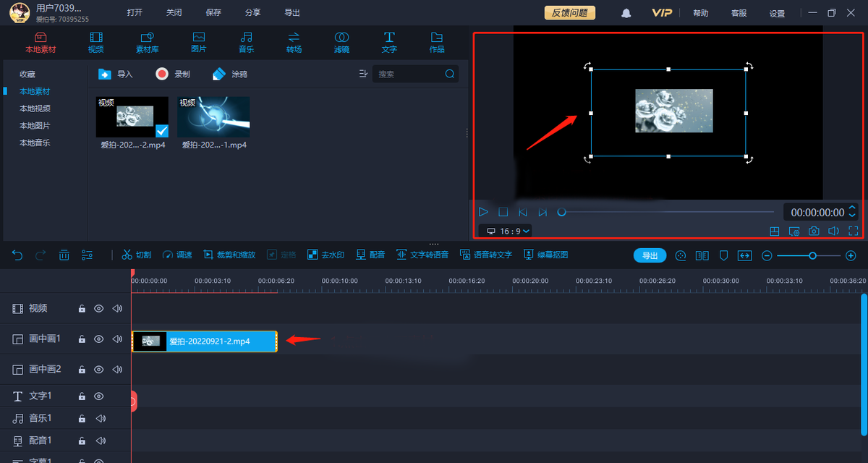Toggle the lock on the 视频 track
This screenshot has height=463, width=868.
(82, 308)
